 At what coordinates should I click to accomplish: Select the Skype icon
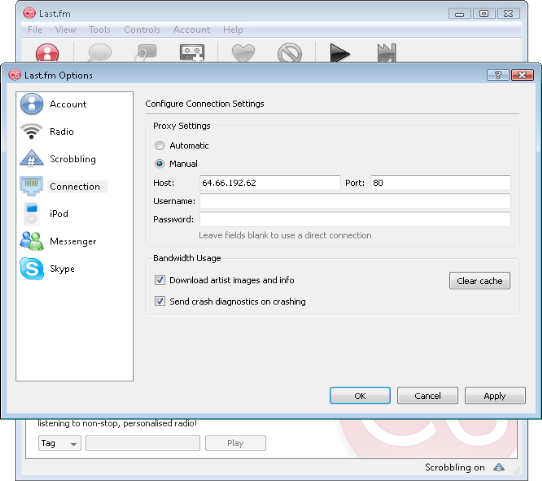31,268
